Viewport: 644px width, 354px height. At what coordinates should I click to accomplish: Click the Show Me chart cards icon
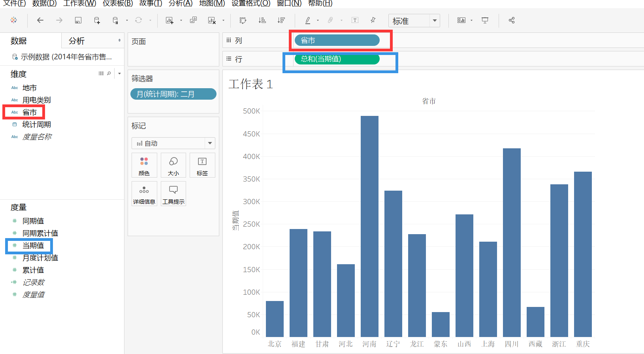(461, 20)
